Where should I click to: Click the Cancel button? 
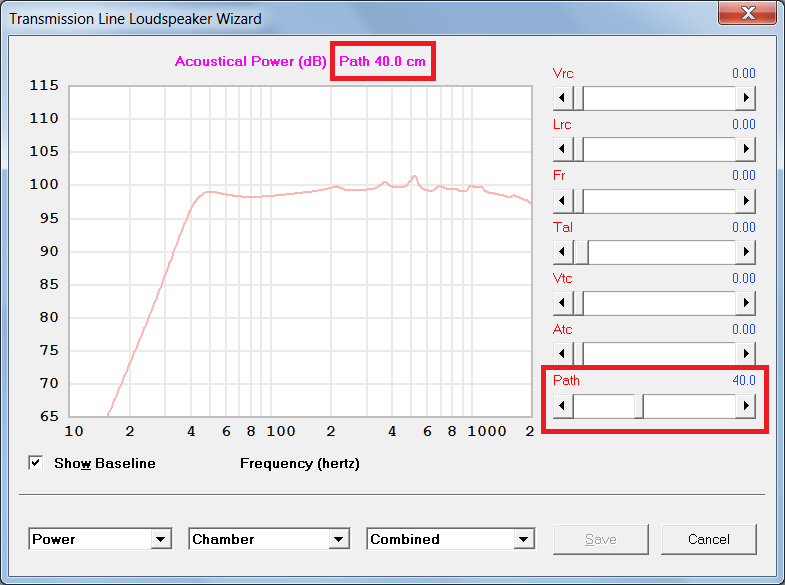(708, 539)
